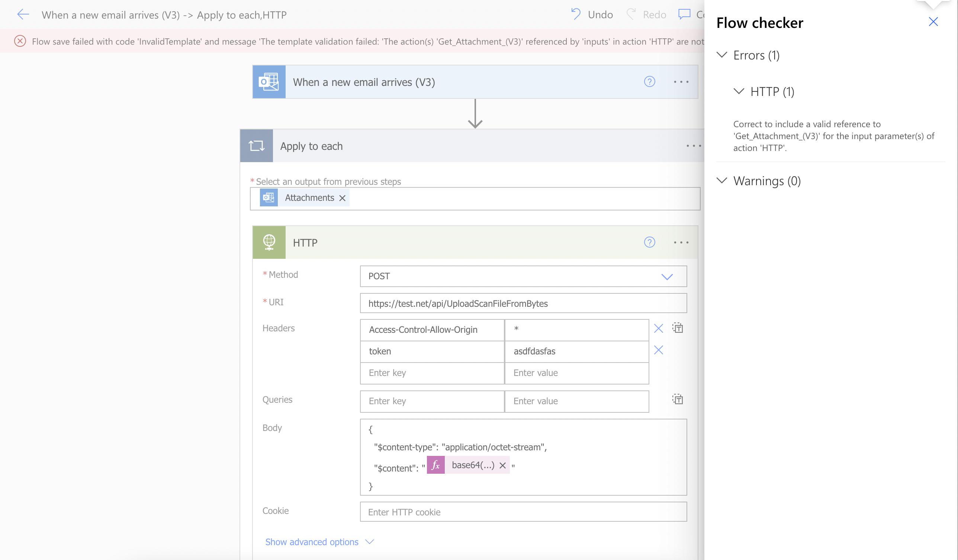Image resolution: width=958 pixels, height=560 pixels.
Task: Remove the Attachments token
Action: [x=342, y=198]
